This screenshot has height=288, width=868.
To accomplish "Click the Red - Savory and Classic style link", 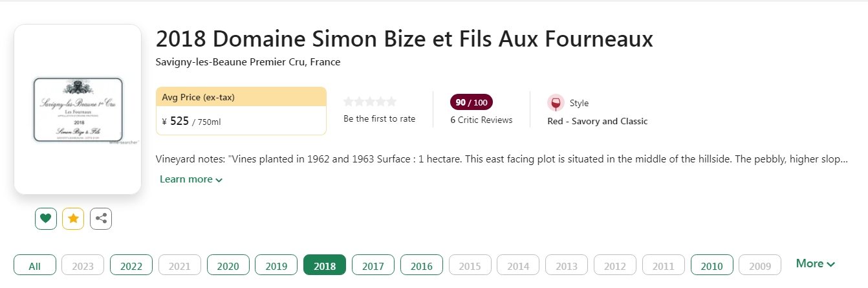I will 597,121.
